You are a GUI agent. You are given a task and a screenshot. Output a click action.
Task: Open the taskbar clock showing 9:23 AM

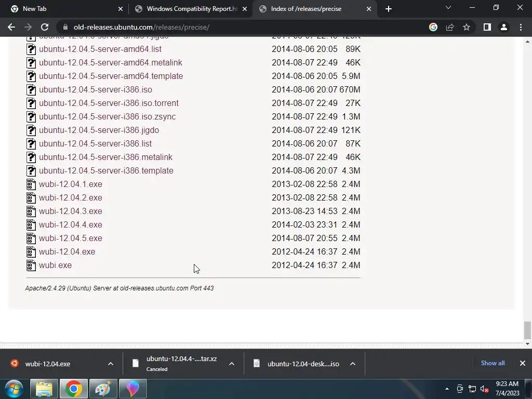[507, 389]
